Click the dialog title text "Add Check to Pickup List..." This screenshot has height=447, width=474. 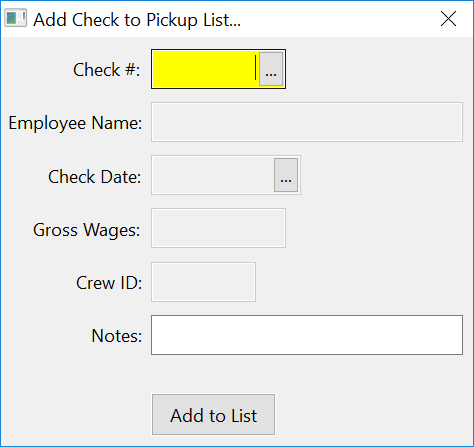[x=137, y=20]
